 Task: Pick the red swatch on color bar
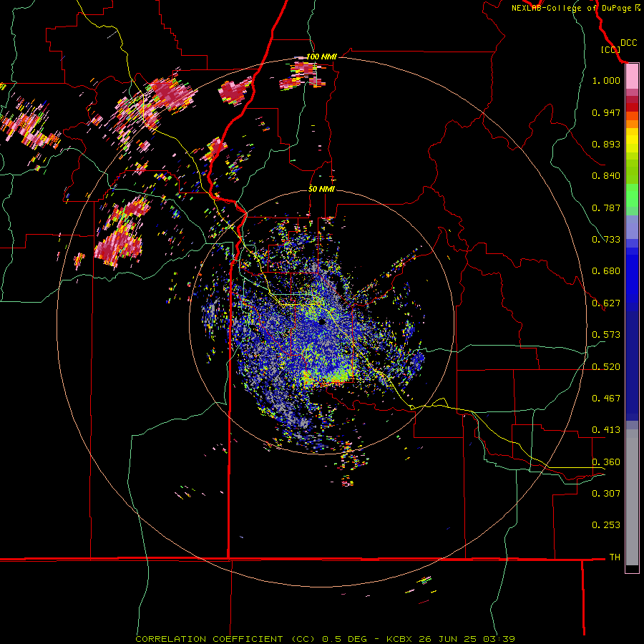632,107
